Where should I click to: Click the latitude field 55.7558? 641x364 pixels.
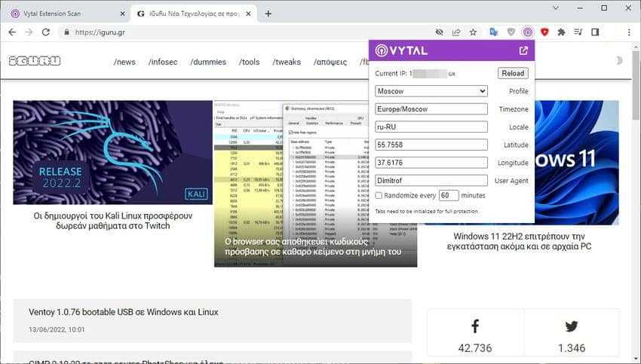(x=431, y=145)
